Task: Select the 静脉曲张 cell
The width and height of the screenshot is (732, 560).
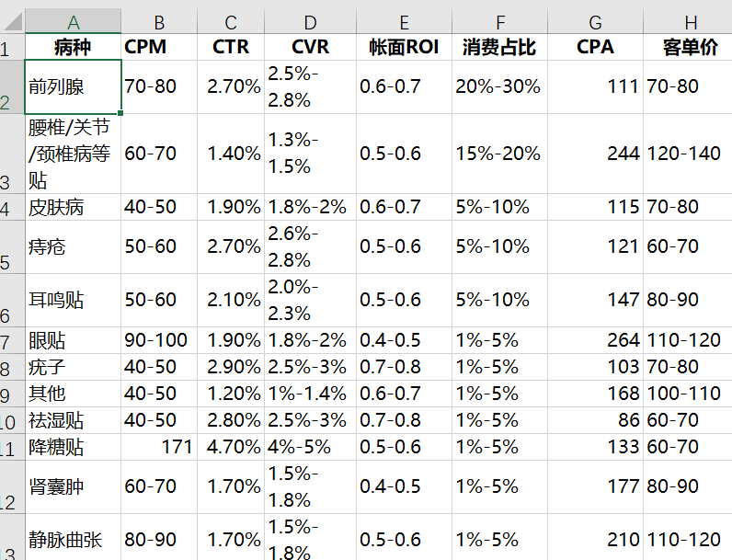Action: [x=73, y=538]
